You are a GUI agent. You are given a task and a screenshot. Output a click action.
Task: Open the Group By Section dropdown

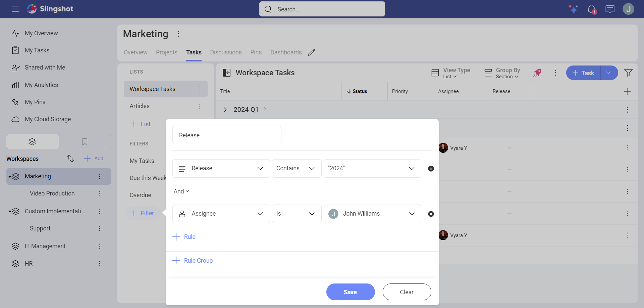click(502, 73)
